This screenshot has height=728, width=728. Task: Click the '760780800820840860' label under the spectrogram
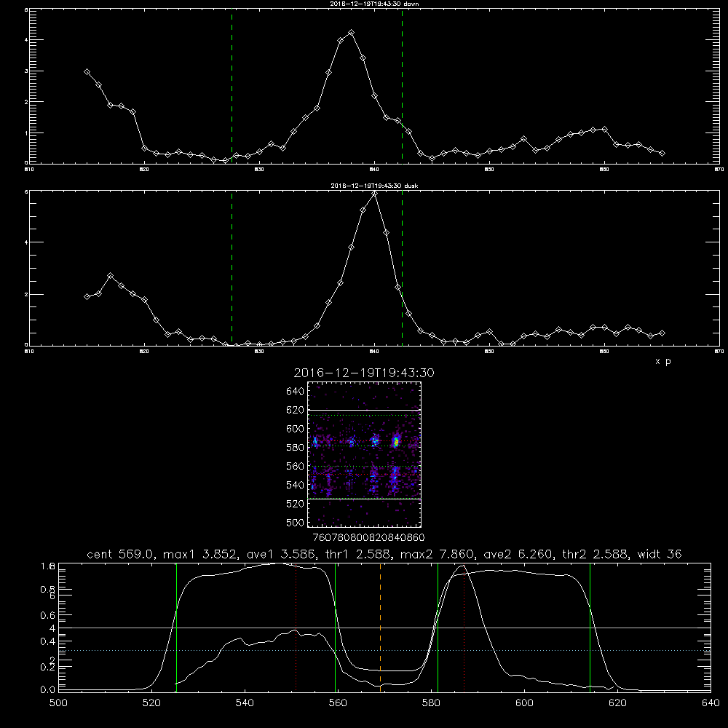[x=368, y=538]
